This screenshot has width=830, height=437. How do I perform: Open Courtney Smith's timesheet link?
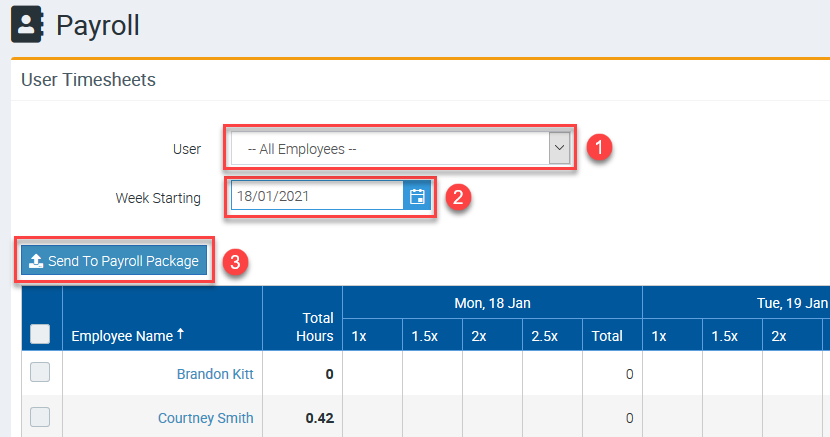(205, 418)
